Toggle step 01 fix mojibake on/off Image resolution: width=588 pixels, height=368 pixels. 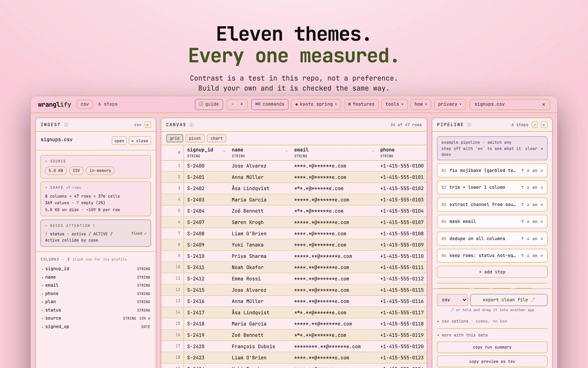pos(535,171)
